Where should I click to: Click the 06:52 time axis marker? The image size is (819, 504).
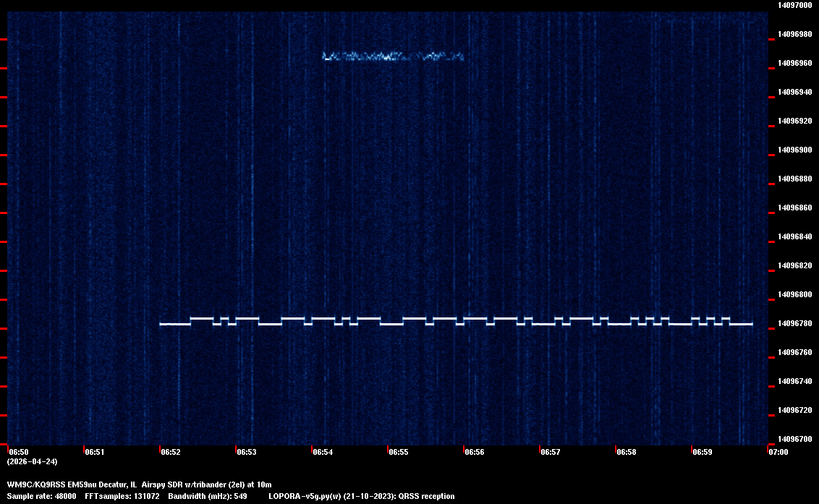click(171, 452)
